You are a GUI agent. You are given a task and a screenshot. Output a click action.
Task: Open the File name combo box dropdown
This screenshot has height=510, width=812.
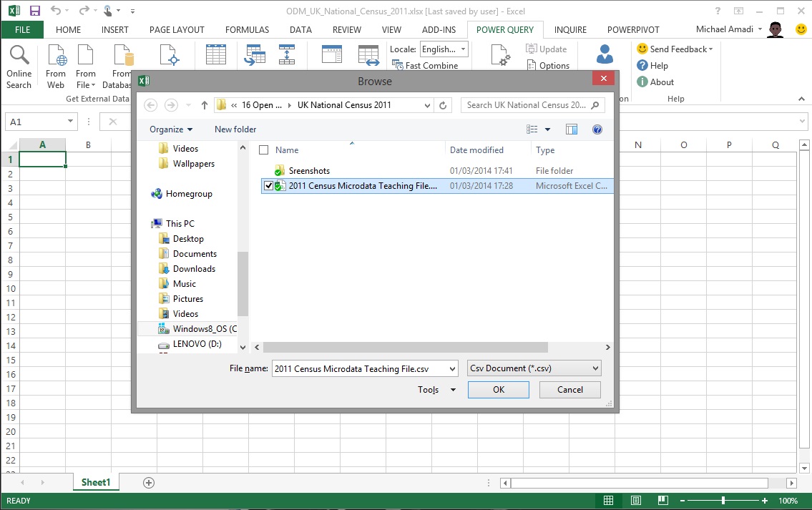(452, 368)
